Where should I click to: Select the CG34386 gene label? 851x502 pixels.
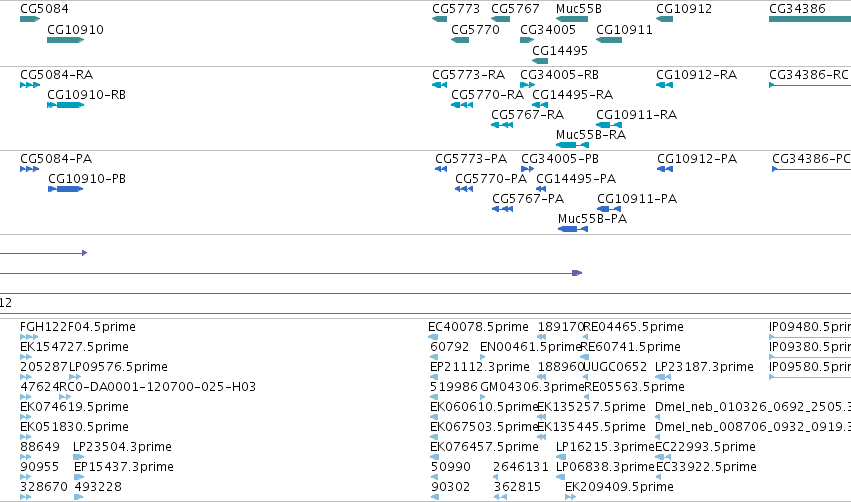(x=797, y=9)
